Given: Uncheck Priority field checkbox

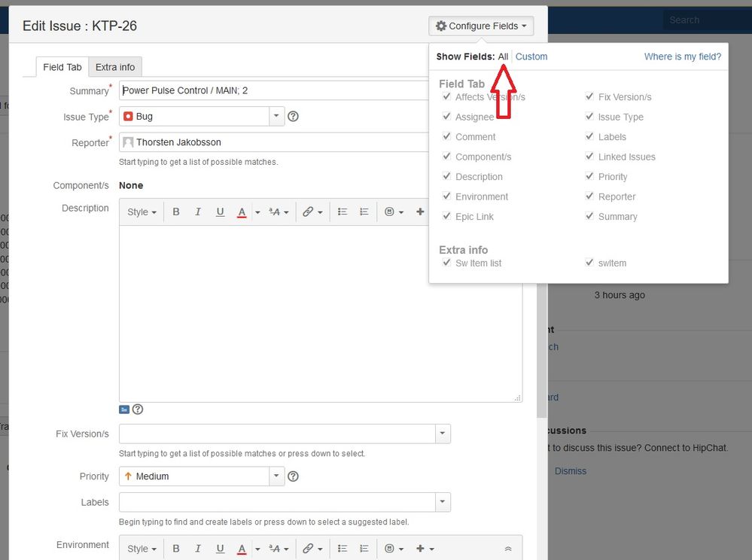Looking at the screenshot, I should (589, 176).
